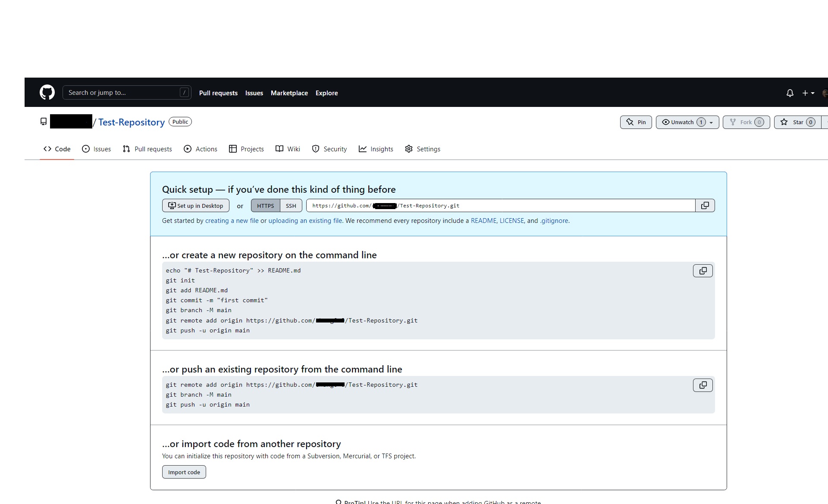Open the Projects tab
The image size is (828, 504).
(246, 149)
